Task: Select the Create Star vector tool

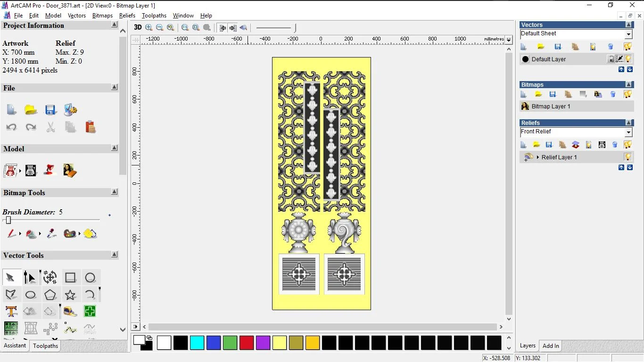Action: pyautogui.click(x=70, y=295)
